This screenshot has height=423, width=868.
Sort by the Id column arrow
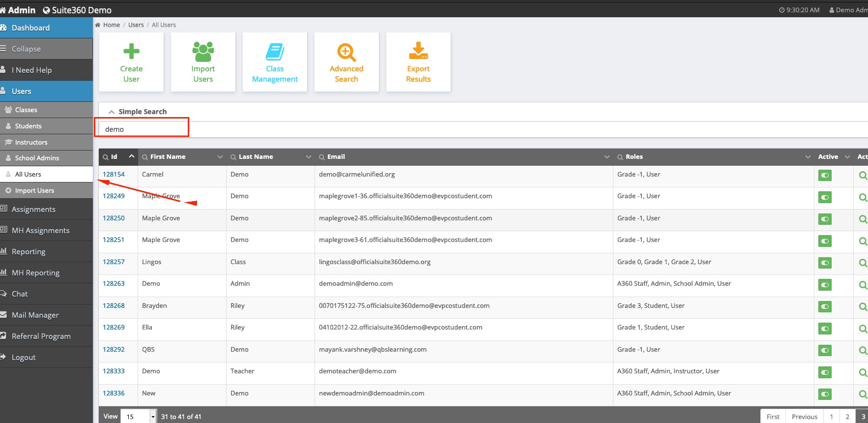132,156
